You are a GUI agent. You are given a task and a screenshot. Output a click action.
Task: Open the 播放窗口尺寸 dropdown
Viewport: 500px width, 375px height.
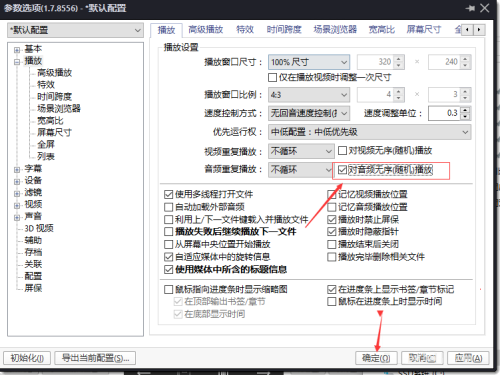309,62
